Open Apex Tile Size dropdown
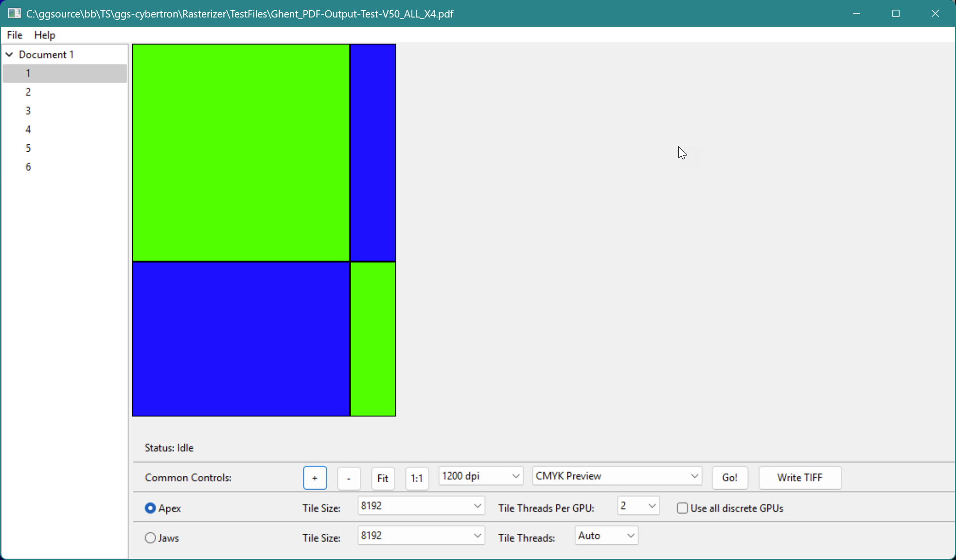Screen dimensions: 956x560 tap(421, 506)
